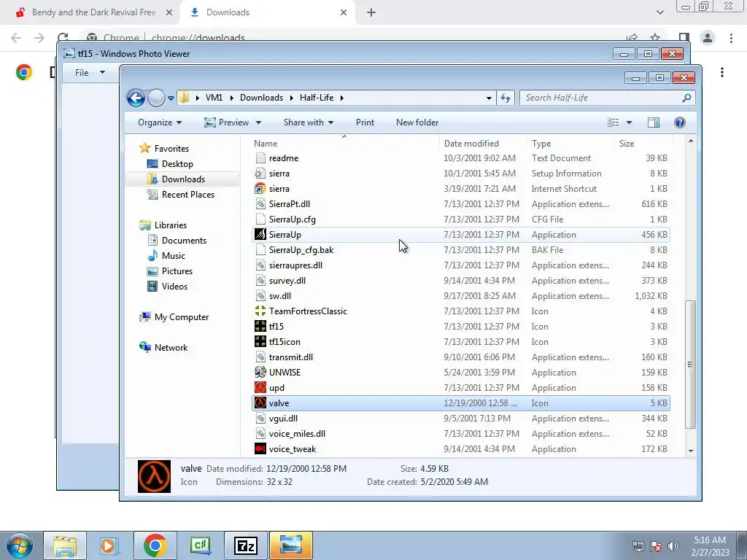The height and width of the screenshot is (560, 747).
Task: Toggle the preview pane icon
Action: coord(654,122)
